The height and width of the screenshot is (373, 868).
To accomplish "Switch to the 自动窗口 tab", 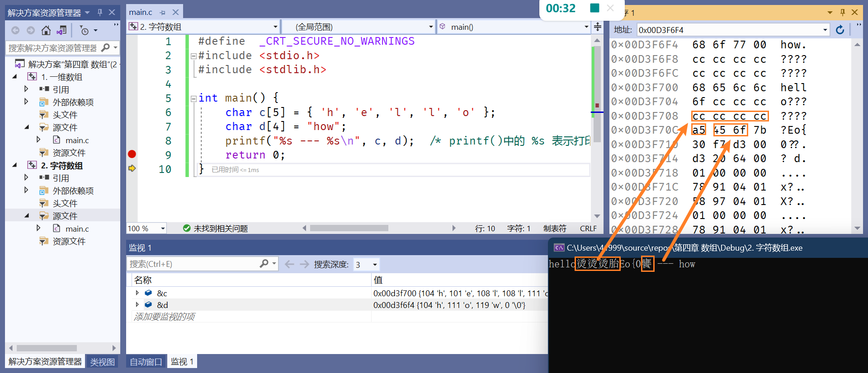I will 146,362.
